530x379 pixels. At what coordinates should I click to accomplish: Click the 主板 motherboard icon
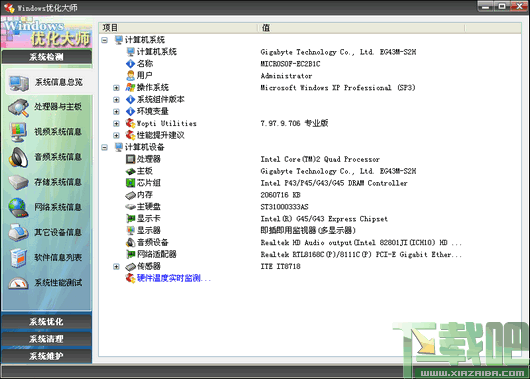pos(130,171)
